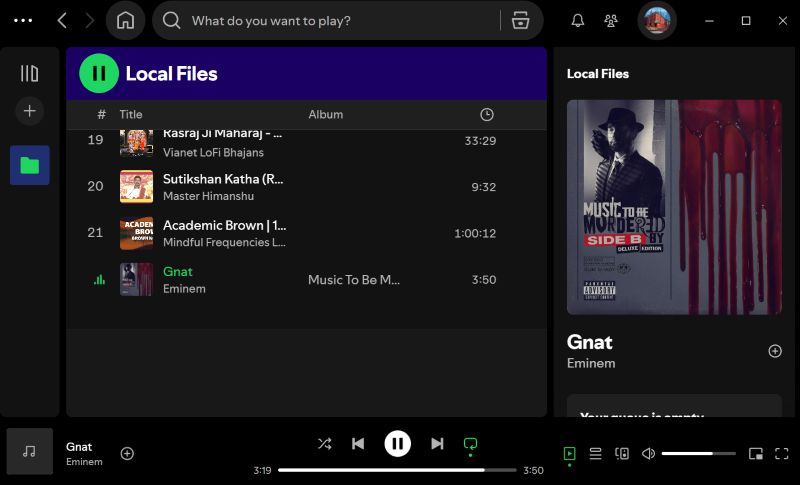This screenshot has width=800, height=485.
Task: Open album Music To Be M... in Gnat row
Action: coord(354,279)
